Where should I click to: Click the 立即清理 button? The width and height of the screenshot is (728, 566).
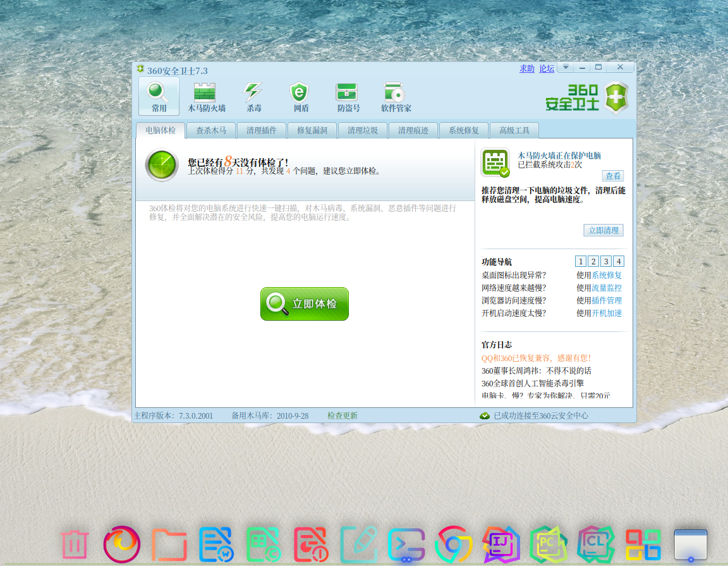point(604,230)
